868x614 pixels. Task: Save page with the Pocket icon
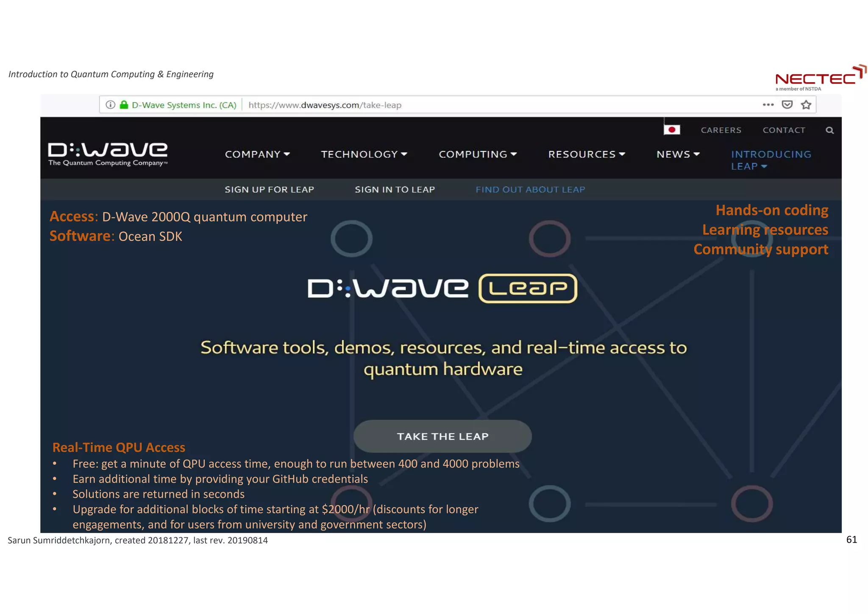click(787, 104)
